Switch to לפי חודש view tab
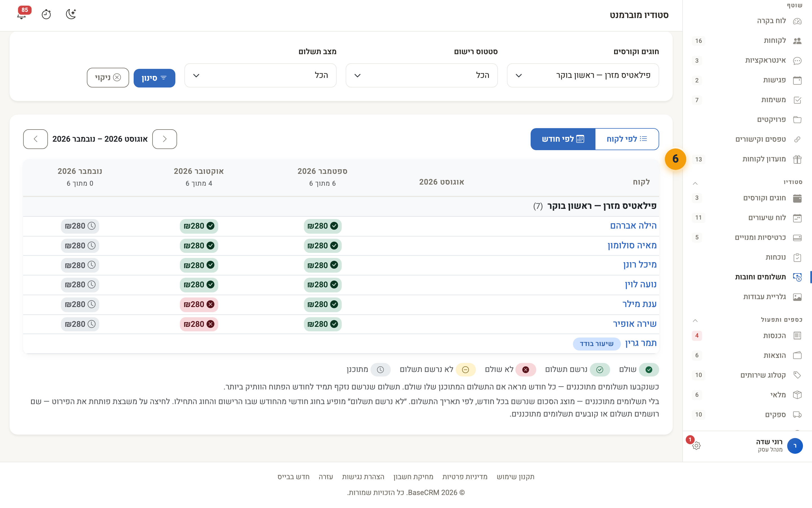 (x=563, y=139)
